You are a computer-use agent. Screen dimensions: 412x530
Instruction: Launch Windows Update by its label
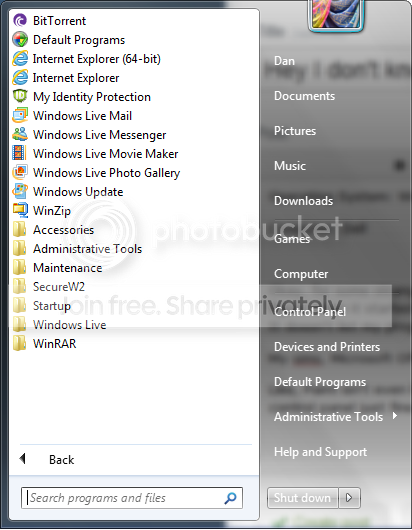78,192
